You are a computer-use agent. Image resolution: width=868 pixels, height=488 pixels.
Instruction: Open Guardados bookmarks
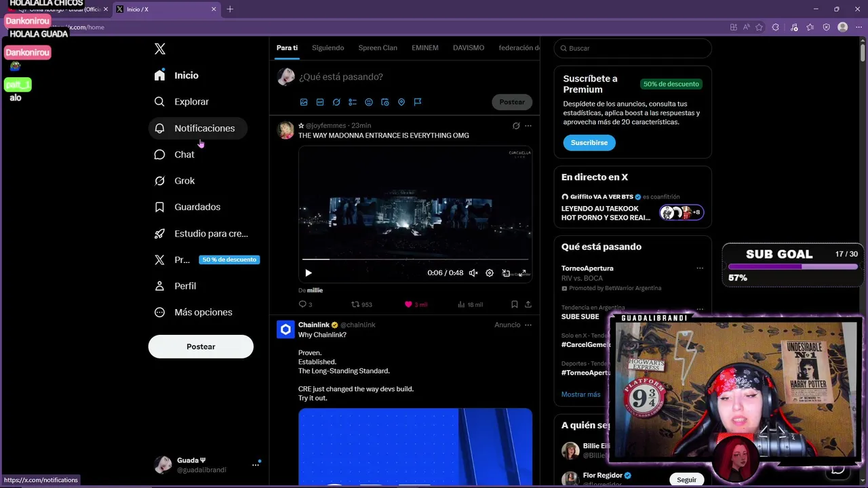[x=187, y=207]
